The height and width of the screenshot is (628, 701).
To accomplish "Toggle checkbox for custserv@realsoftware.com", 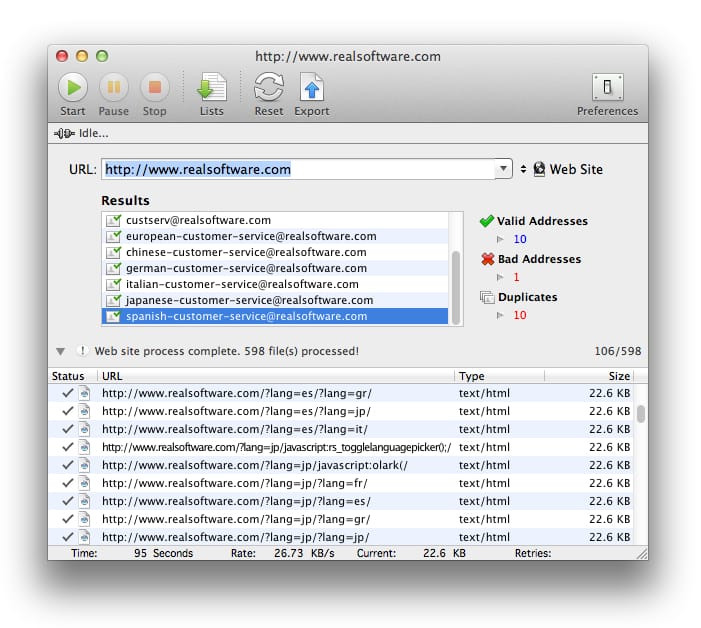I will 114,220.
